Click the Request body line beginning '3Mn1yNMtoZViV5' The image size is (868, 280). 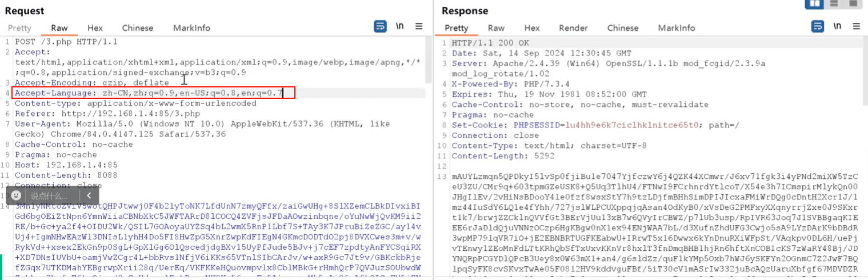click(x=218, y=206)
